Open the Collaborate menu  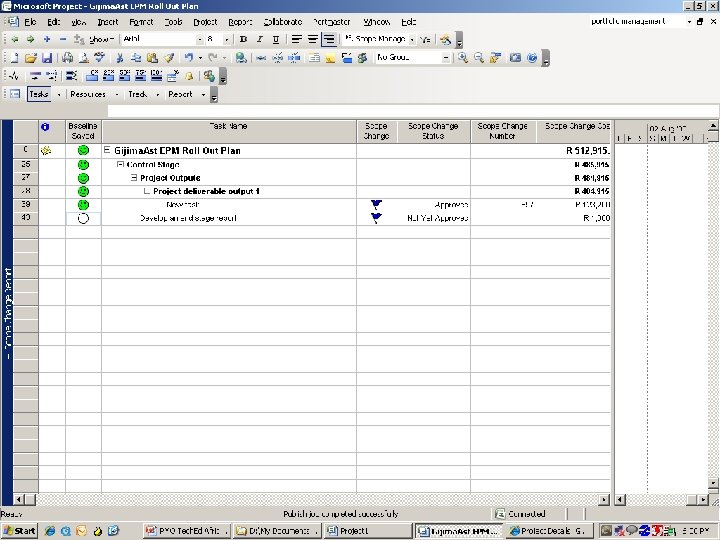283,22
